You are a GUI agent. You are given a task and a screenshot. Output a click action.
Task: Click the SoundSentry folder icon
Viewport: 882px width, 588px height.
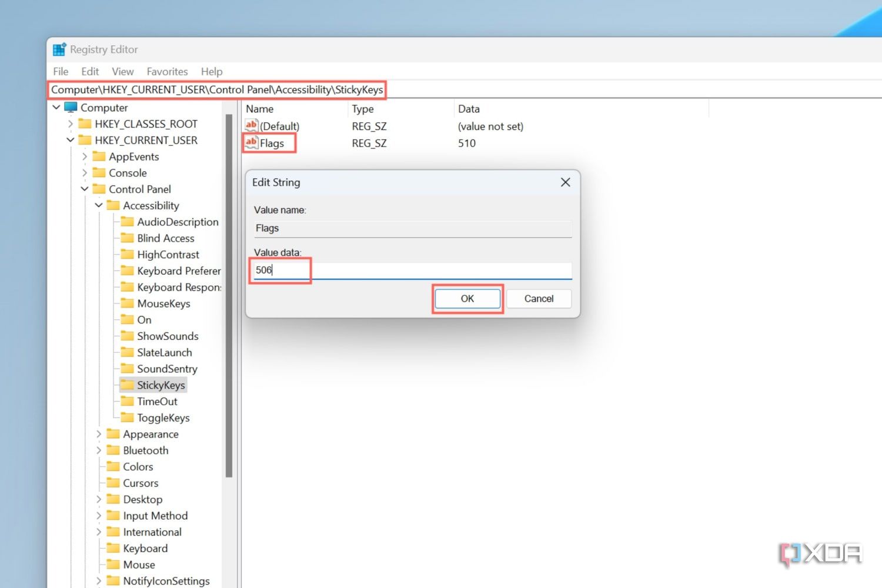click(128, 369)
